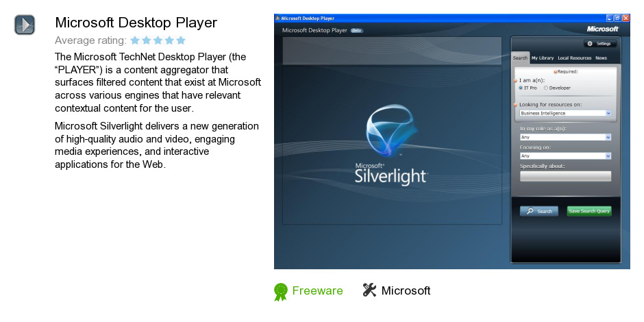The width and height of the screenshot is (644, 322).
Task: Switch to the Search tab
Action: pos(520,58)
